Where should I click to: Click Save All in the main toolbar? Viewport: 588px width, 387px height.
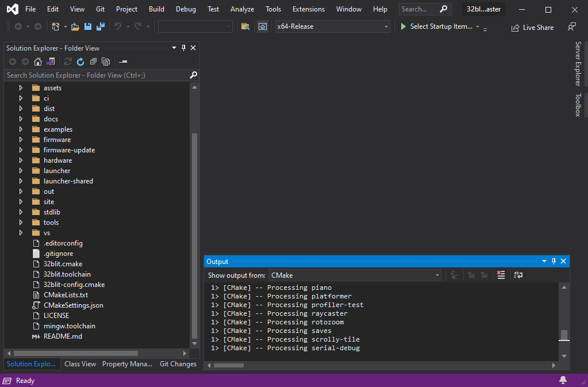point(100,26)
